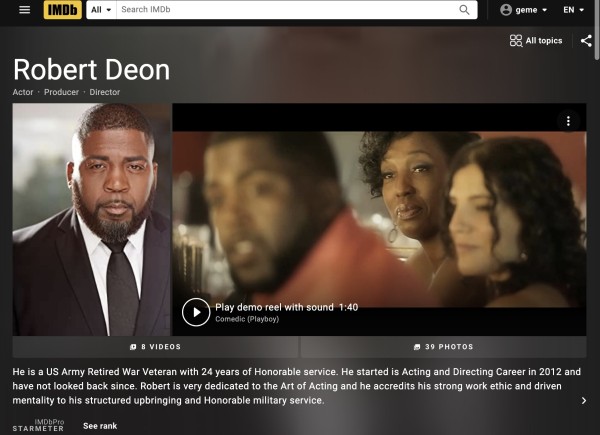Click 'Play demo reel with sound' label
Image resolution: width=600 pixels, height=435 pixels.
point(274,307)
